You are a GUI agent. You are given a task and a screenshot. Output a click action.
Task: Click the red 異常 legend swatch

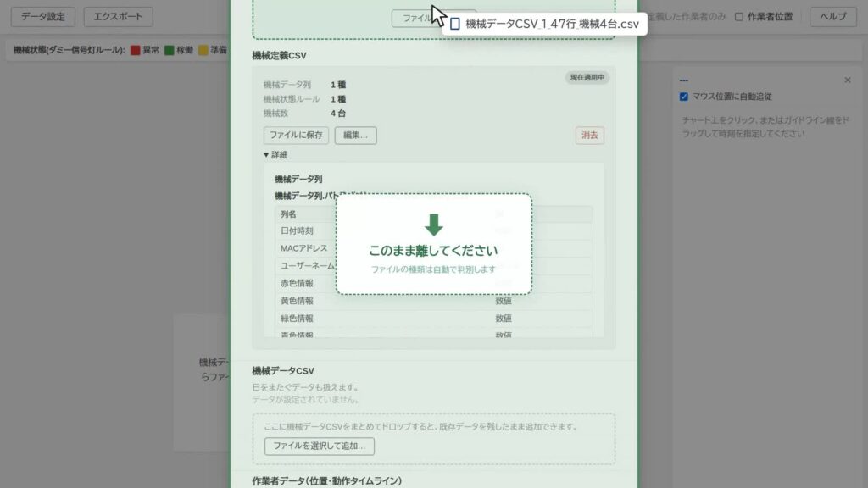(x=135, y=50)
